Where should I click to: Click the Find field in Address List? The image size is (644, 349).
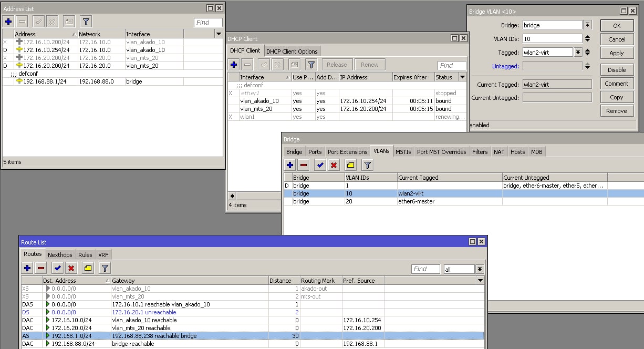tap(208, 23)
